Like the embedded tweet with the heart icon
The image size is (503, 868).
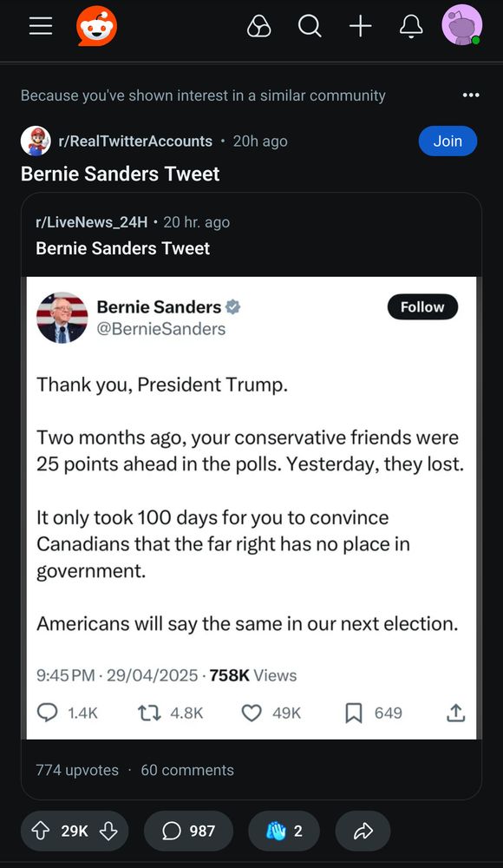click(251, 713)
